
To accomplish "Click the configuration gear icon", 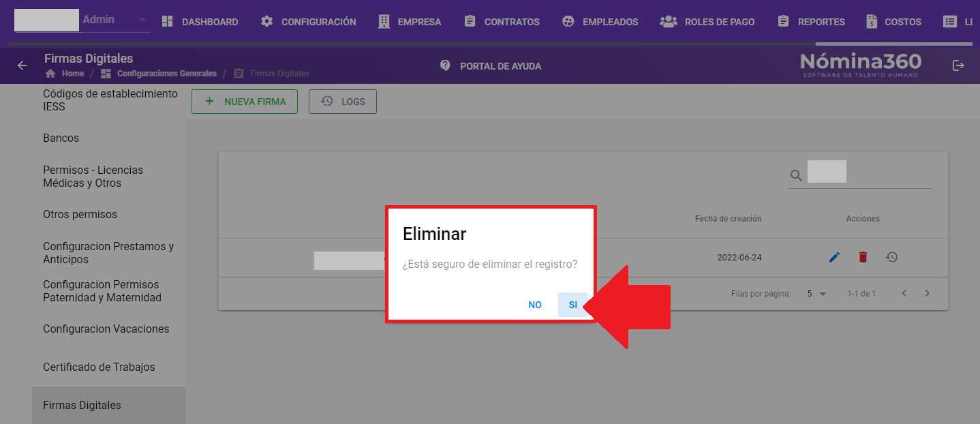I will [x=267, y=21].
